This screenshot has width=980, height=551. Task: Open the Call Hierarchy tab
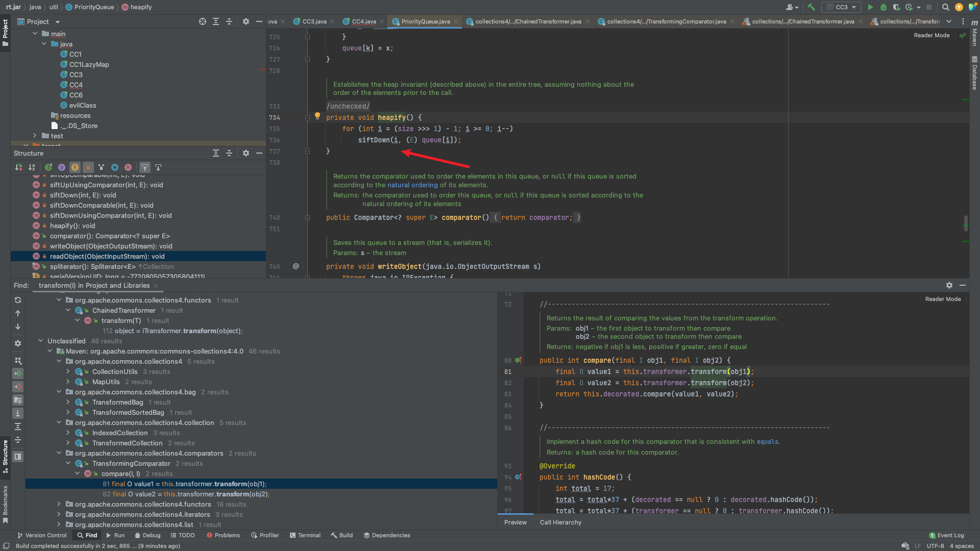point(560,522)
